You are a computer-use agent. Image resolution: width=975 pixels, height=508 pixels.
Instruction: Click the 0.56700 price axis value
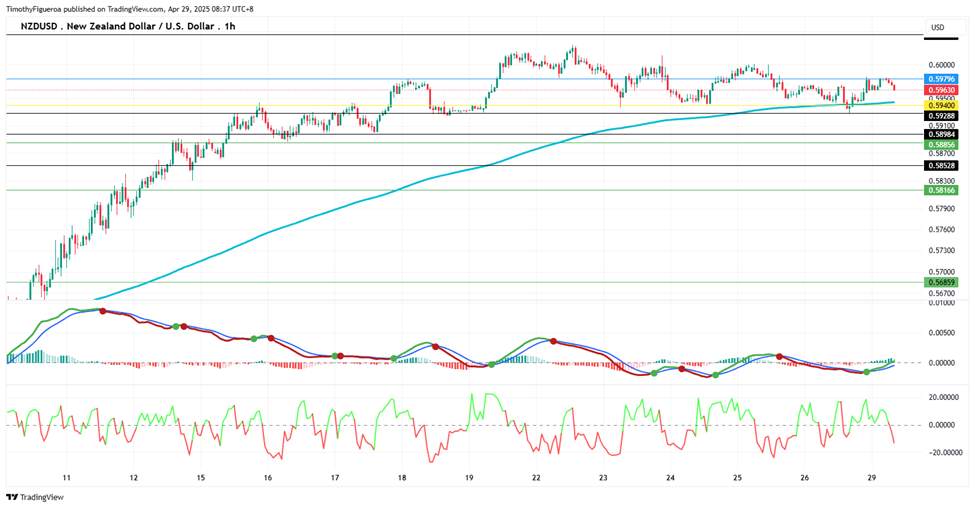941,293
